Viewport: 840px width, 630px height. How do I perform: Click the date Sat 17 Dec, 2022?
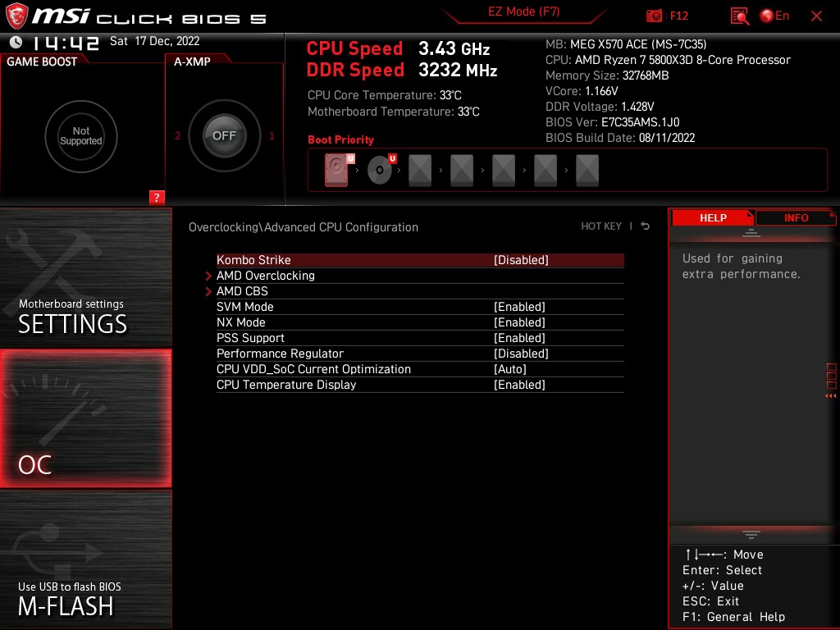(154, 41)
